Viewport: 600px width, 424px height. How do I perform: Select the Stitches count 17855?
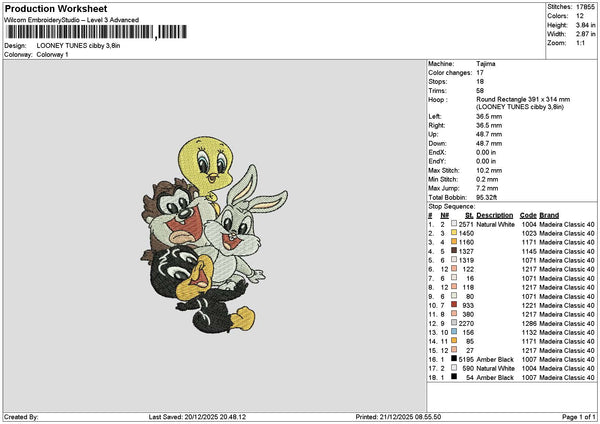585,7
